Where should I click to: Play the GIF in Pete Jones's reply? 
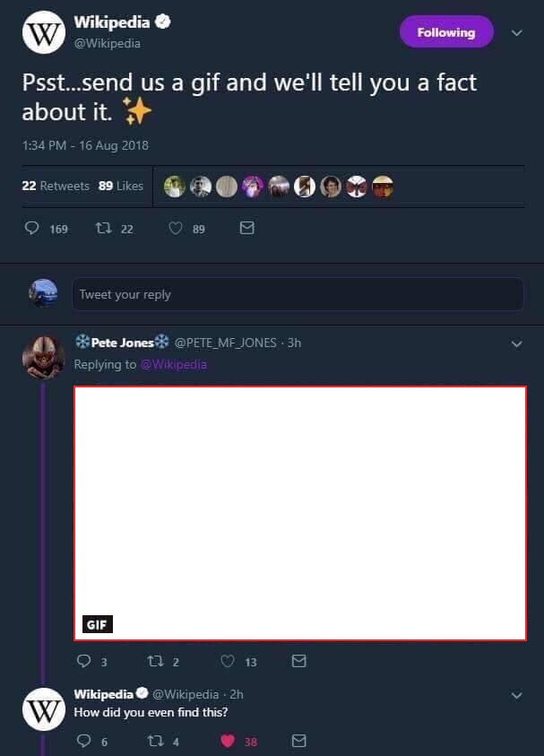tap(299, 514)
